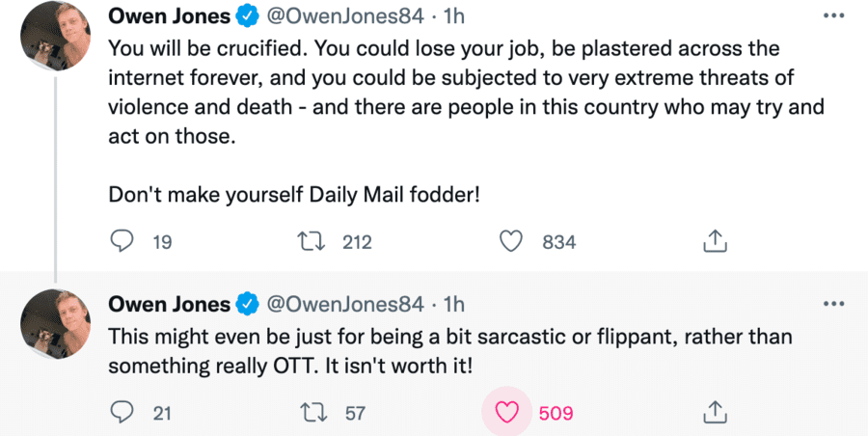Viewport: 868px width, 436px height.
Task: Open the Owen Jones name link in the first tweet
Action: [169, 16]
